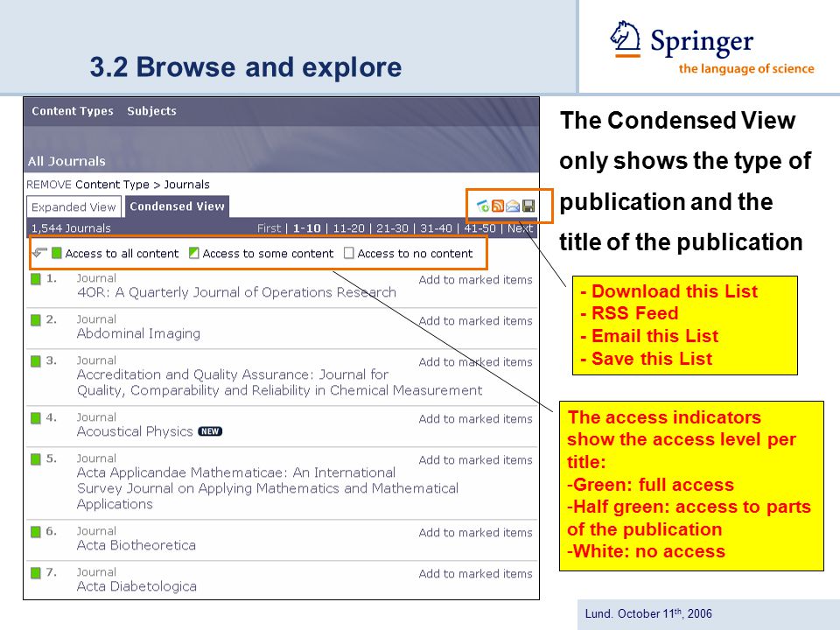Click the full green 'Access to all content' icon
The image size is (840, 630).
(57, 253)
